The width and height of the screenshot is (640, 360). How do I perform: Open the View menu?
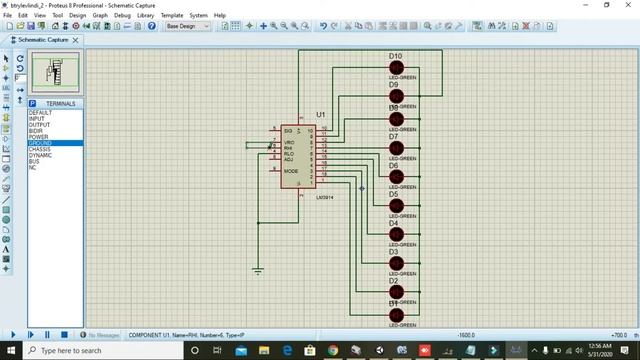(40, 16)
